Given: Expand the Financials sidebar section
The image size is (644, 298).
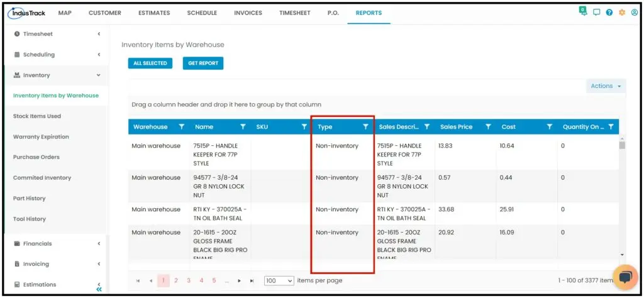Looking at the screenshot, I should (57, 243).
